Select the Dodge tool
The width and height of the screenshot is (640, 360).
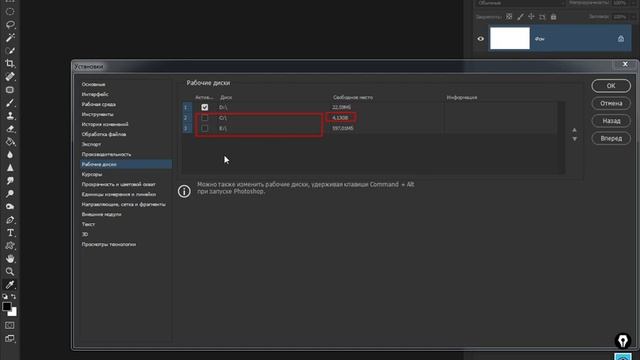click(x=10, y=194)
